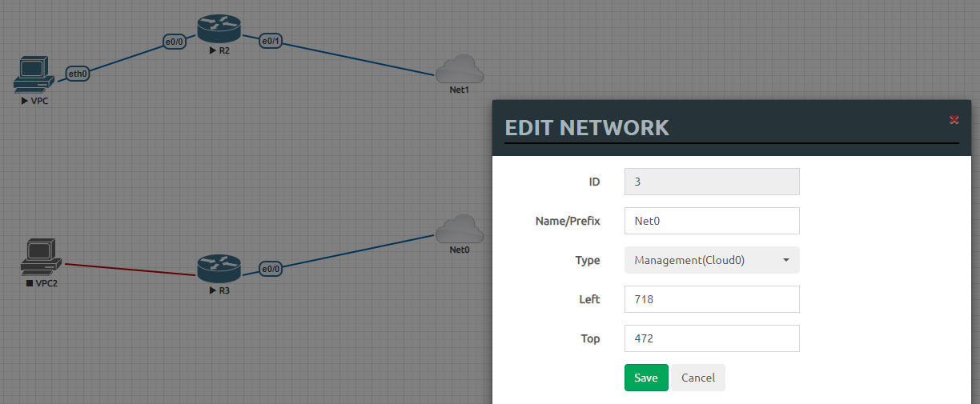This screenshot has width=980, height=404.
Task: Click the Name/Prefix field containing Net0
Action: (x=712, y=221)
